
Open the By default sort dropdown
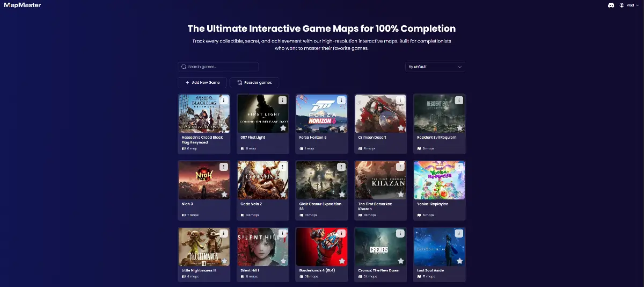coord(435,67)
